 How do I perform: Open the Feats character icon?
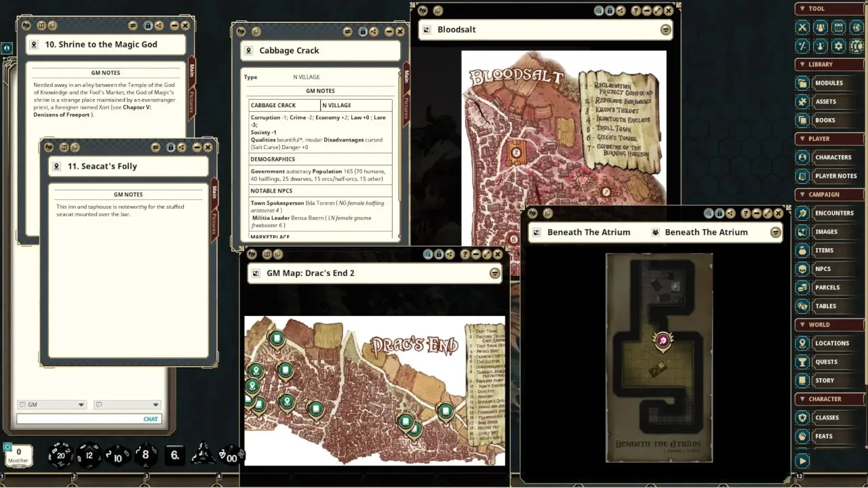803,436
